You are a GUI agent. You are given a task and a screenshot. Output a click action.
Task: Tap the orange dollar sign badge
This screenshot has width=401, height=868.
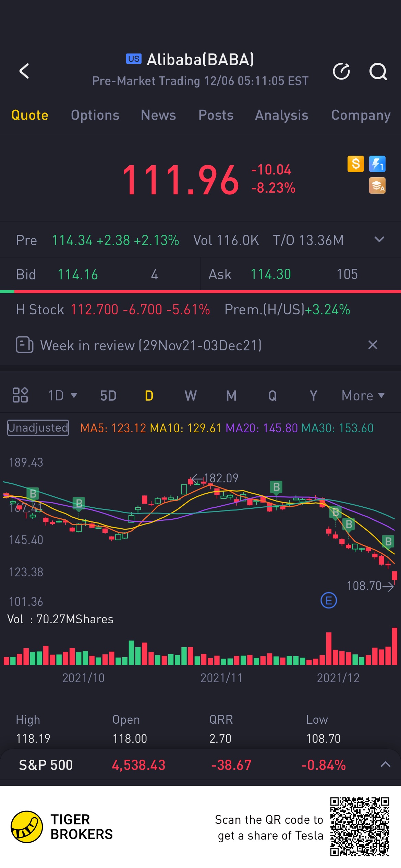tap(356, 164)
